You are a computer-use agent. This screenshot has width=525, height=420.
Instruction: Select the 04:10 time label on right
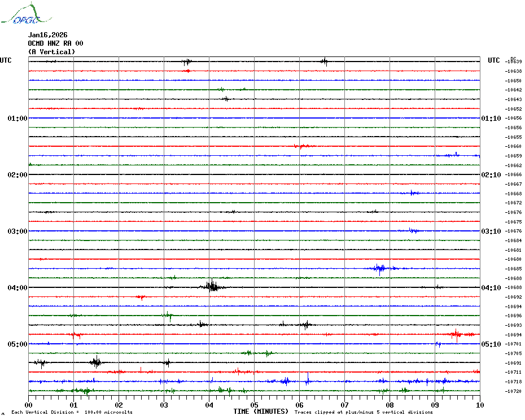[x=491, y=288]
